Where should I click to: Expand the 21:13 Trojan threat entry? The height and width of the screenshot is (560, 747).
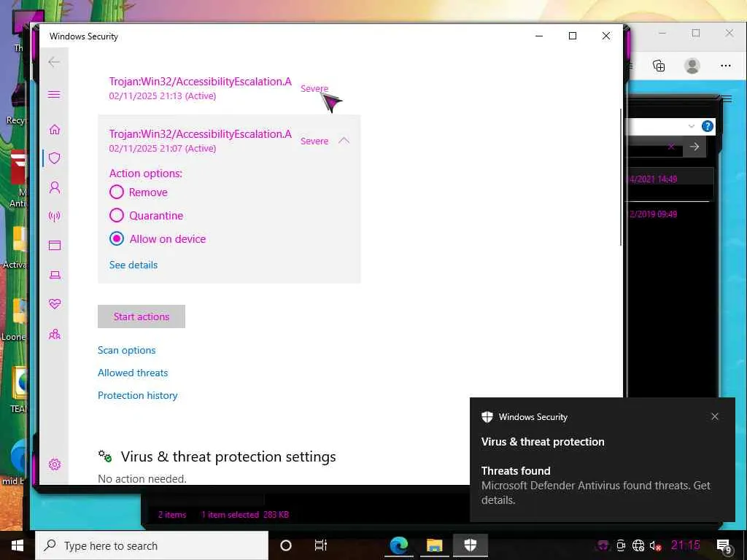228,88
